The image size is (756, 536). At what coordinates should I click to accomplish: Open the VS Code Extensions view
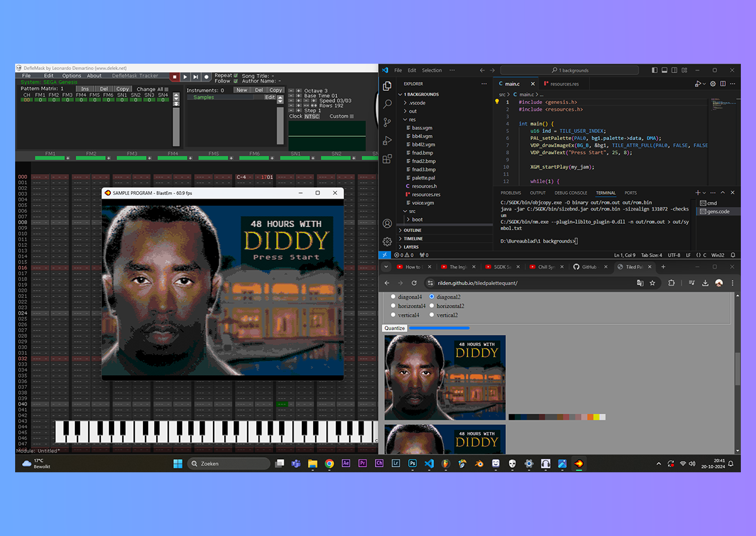pos(387,159)
